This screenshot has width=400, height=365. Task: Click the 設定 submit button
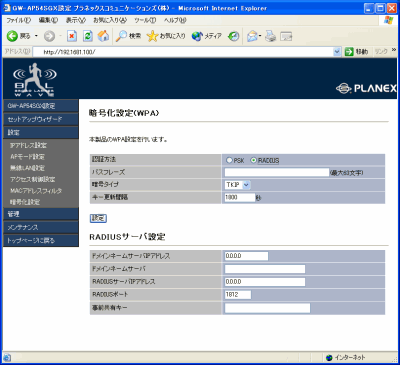pyautogui.click(x=98, y=218)
